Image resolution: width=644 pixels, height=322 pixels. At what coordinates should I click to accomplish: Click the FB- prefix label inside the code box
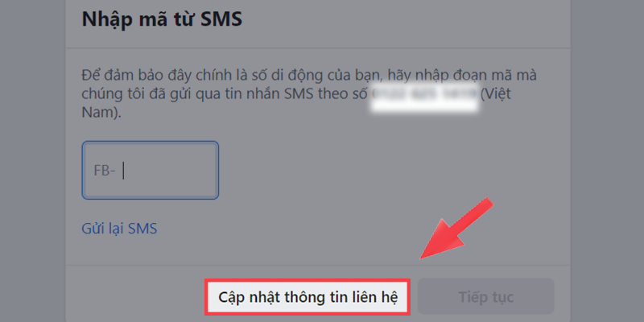pyautogui.click(x=105, y=171)
